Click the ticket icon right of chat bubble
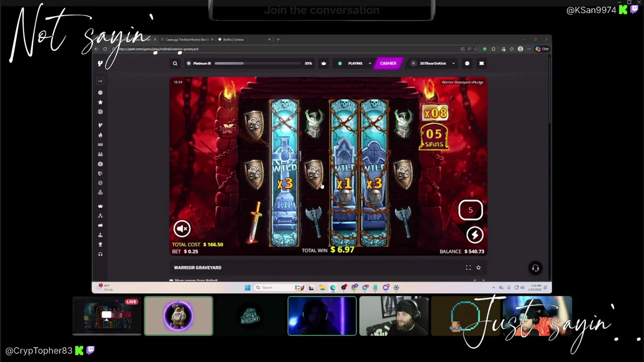644x362 pixels. 481,63
